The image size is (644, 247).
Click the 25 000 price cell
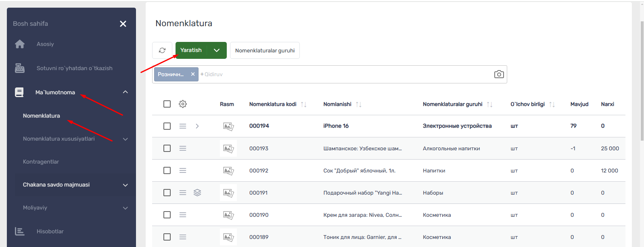[610, 148]
